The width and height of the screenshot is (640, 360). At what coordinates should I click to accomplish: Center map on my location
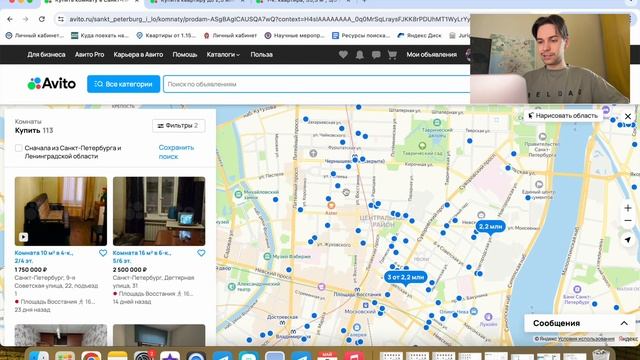(x=628, y=240)
